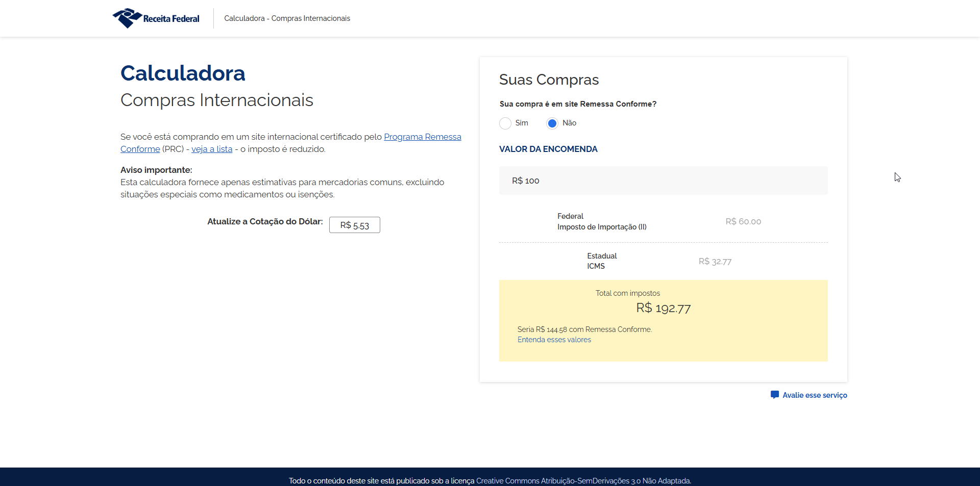Click the Compras Internacionais subheading
980x486 pixels.
point(217,100)
